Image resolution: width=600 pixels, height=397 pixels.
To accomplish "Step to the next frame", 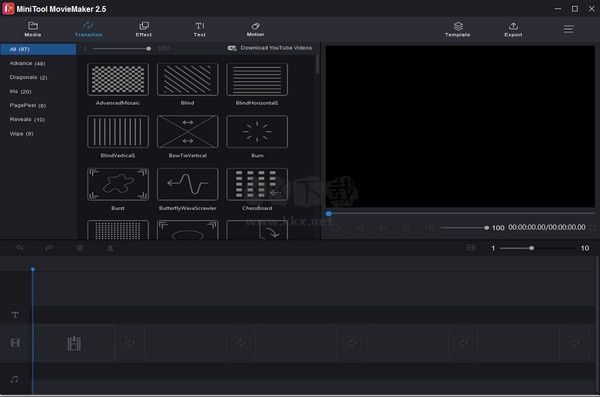I will 383,227.
